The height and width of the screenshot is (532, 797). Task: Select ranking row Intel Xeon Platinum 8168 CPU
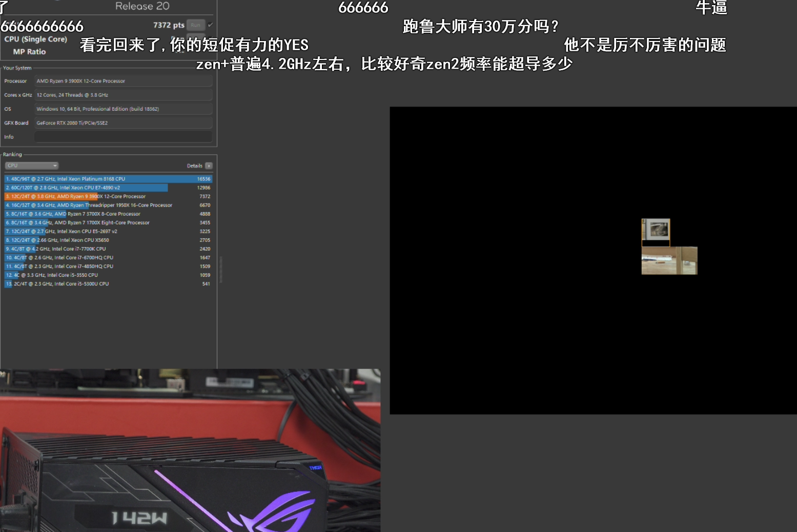coord(108,179)
